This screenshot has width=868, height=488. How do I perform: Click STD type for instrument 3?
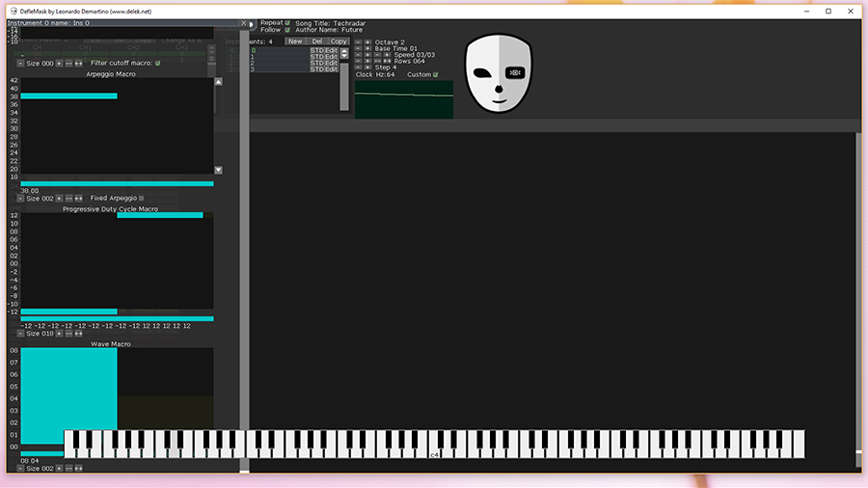(x=316, y=69)
